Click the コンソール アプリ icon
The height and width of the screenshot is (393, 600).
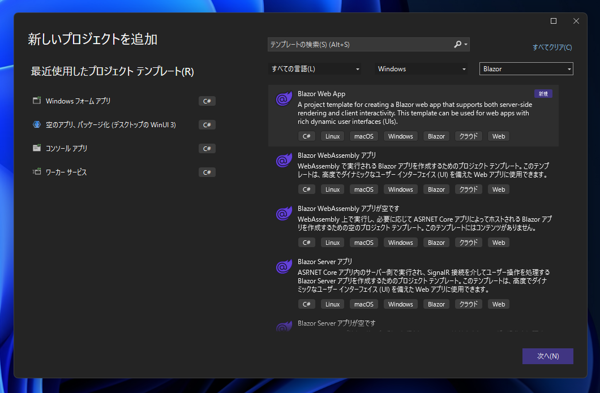[37, 148]
